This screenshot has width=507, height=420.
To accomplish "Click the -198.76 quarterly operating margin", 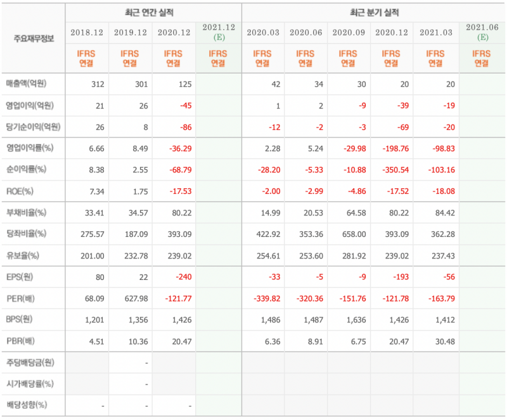I will click(x=395, y=149).
